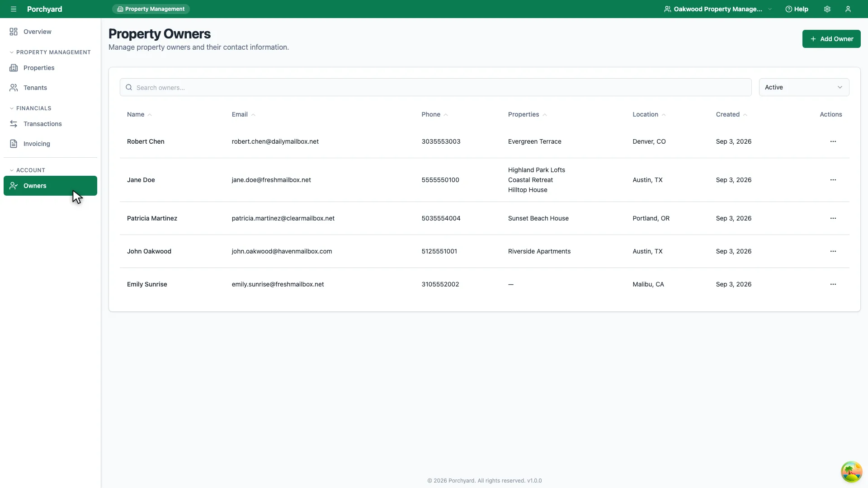Image resolution: width=868 pixels, height=488 pixels.
Task: Click the search magnifier icon
Action: point(129,87)
